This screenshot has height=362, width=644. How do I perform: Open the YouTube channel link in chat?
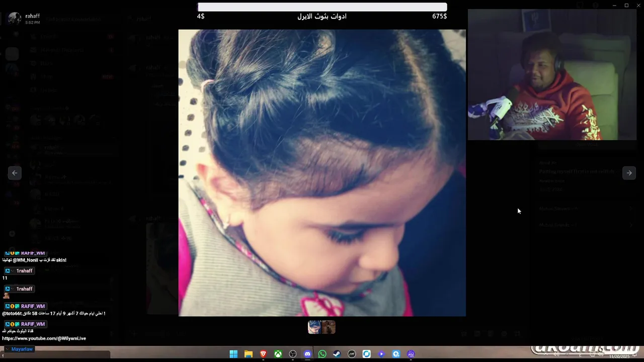44,338
